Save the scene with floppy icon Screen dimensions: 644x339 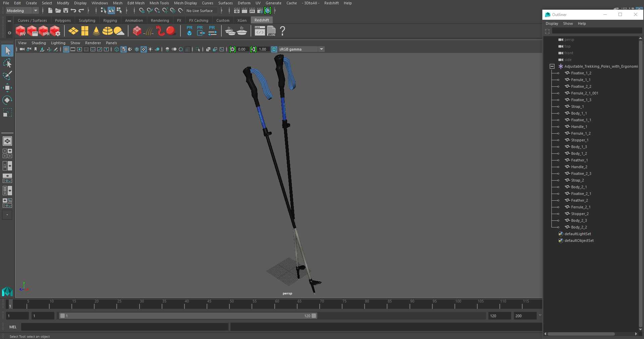click(66, 11)
